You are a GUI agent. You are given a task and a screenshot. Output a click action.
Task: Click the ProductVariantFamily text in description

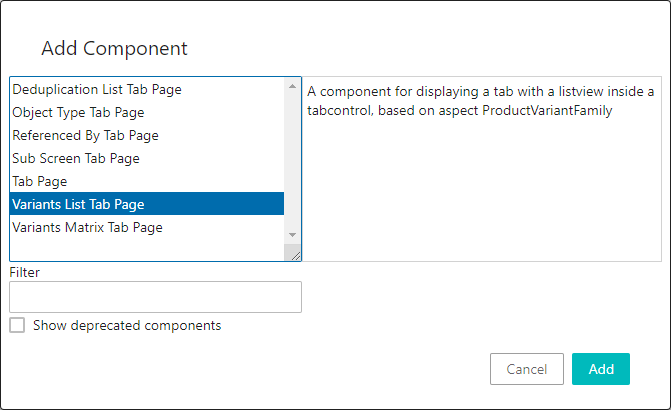coord(546,110)
